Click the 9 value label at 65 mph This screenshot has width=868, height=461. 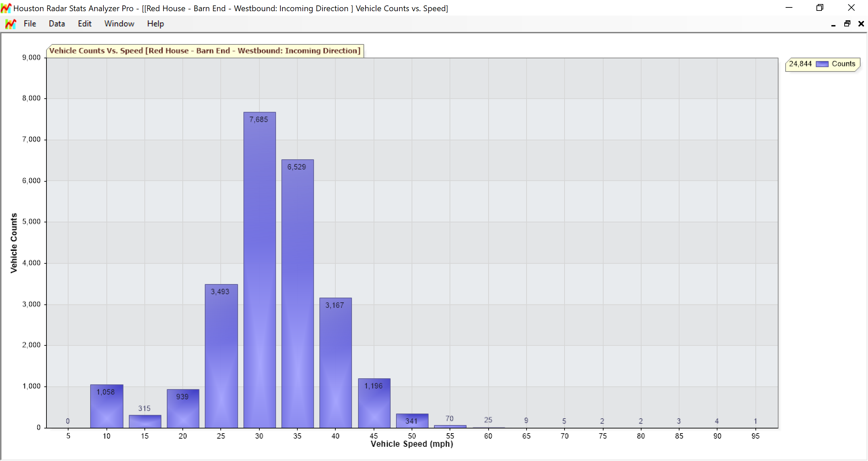click(x=526, y=421)
